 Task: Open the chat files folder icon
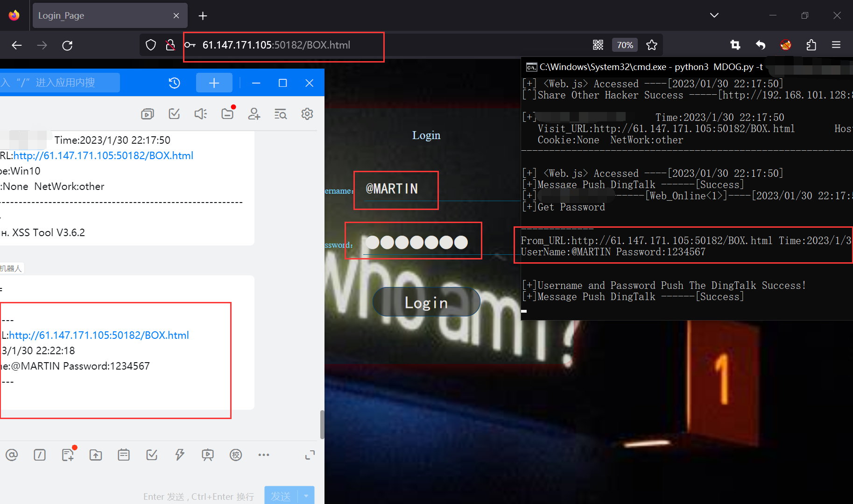click(227, 114)
